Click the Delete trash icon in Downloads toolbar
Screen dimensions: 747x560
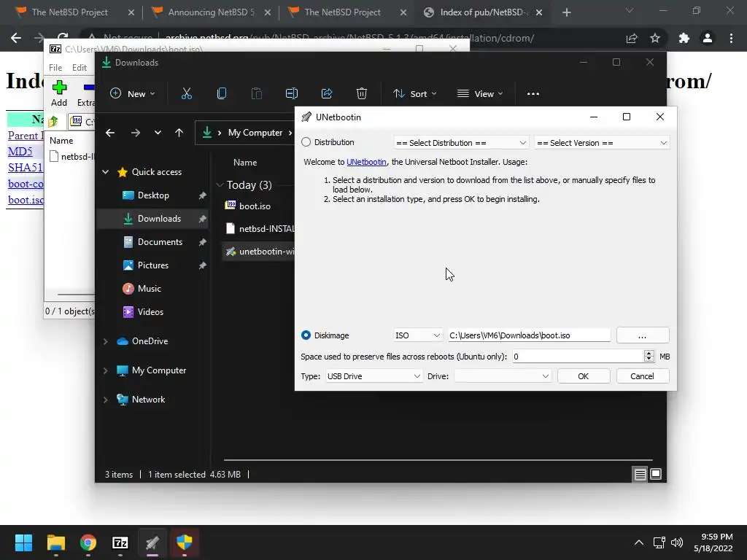[362, 94]
